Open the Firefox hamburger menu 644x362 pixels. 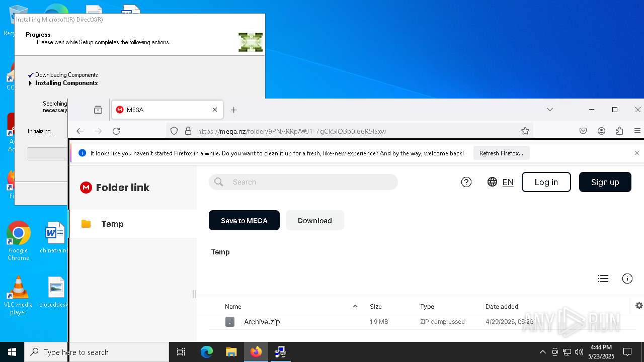coord(637,131)
